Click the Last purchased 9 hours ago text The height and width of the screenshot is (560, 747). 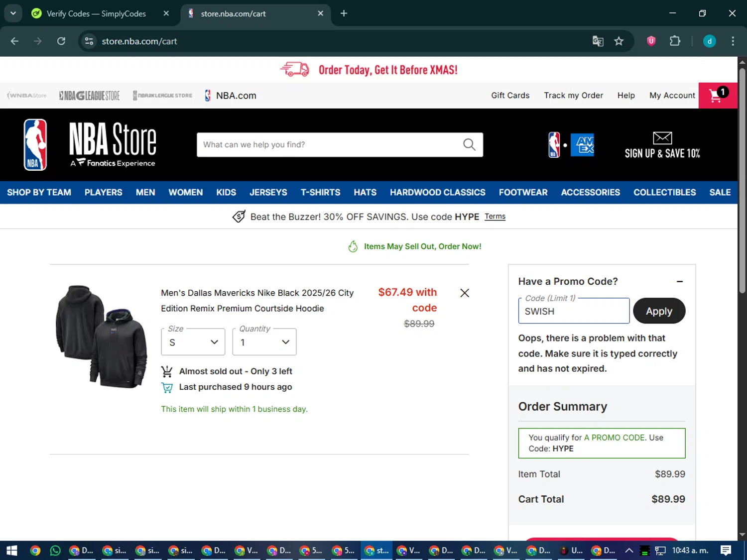pyautogui.click(x=236, y=387)
